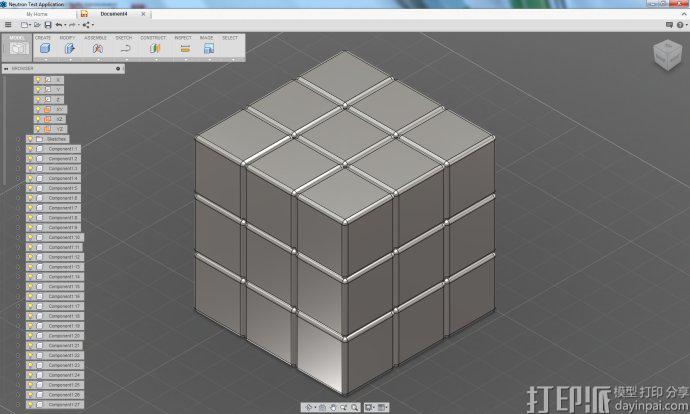The height and width of the screenshot is (414, 690).
Task: Click the display settings icon in navigation bar
Action: coord(369,407)
